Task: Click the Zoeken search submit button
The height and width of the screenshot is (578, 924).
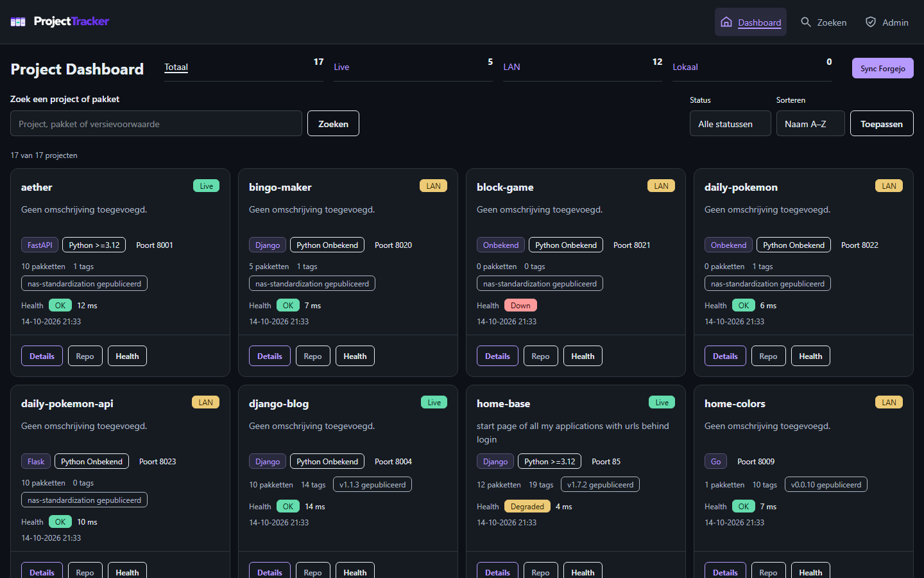Action: click(x=333, y=123)
